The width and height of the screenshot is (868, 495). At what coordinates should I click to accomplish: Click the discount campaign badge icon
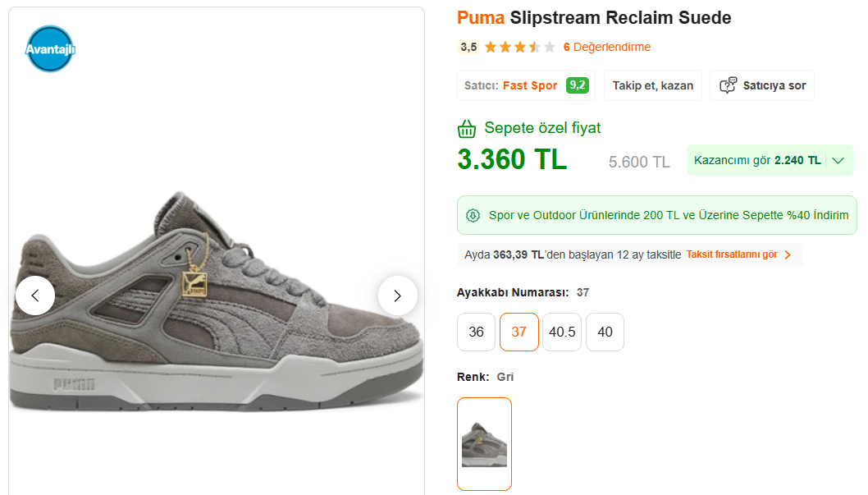pos(473,215)
